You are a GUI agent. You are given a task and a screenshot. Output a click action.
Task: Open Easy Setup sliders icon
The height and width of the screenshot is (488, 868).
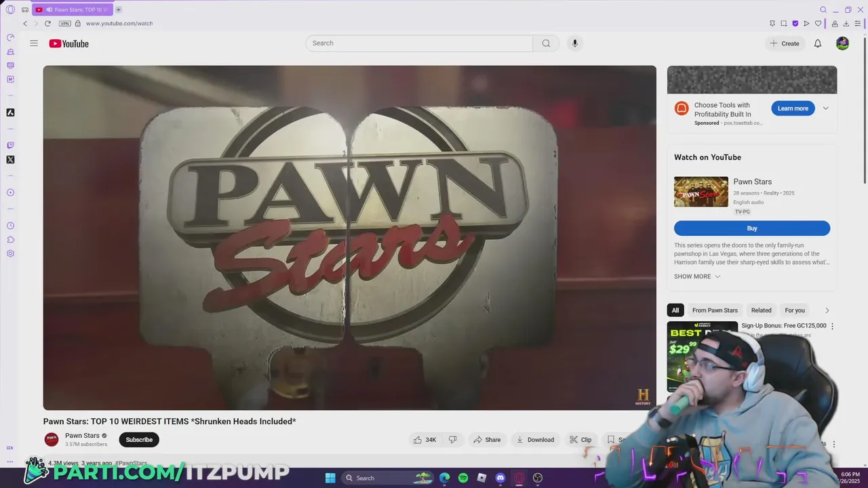(x=857, y=23)
